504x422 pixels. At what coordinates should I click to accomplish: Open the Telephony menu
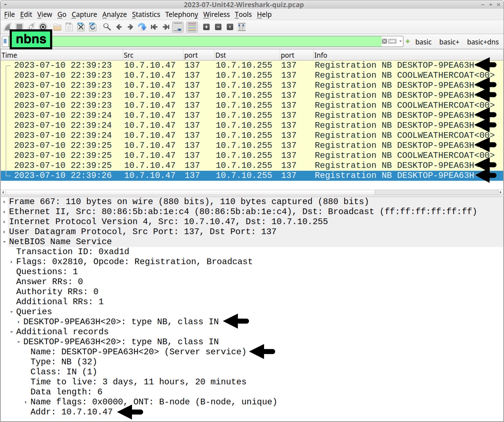click(182, 14)
